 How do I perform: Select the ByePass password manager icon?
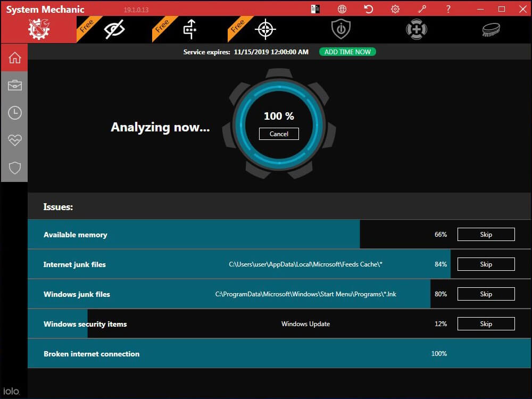[190, 29]
